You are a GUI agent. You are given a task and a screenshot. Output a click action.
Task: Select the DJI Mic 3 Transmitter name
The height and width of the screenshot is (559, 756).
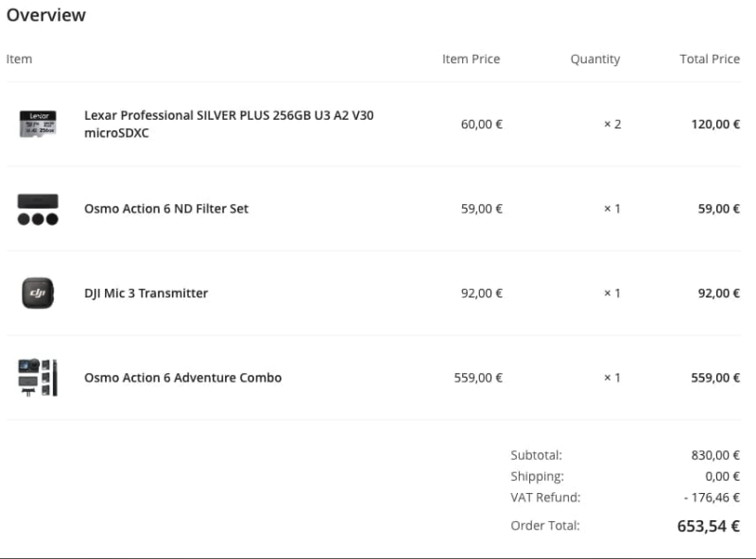tap(146, 293)
